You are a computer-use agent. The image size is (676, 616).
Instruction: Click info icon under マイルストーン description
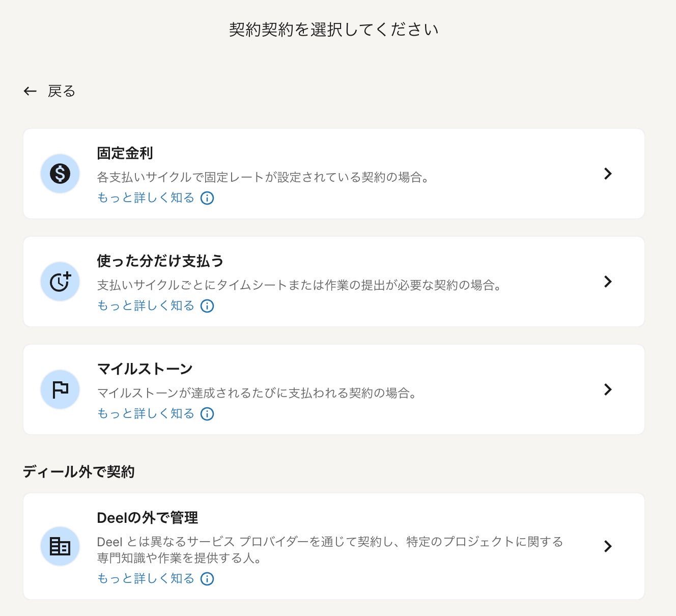207,414
